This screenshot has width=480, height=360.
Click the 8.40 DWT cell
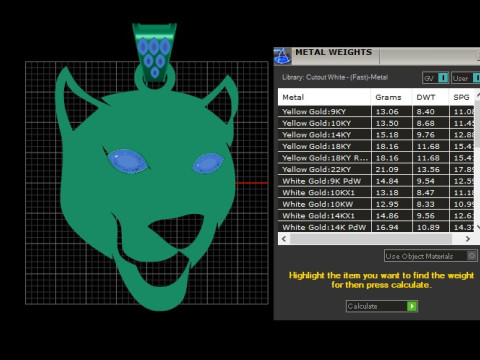(430, 111)
